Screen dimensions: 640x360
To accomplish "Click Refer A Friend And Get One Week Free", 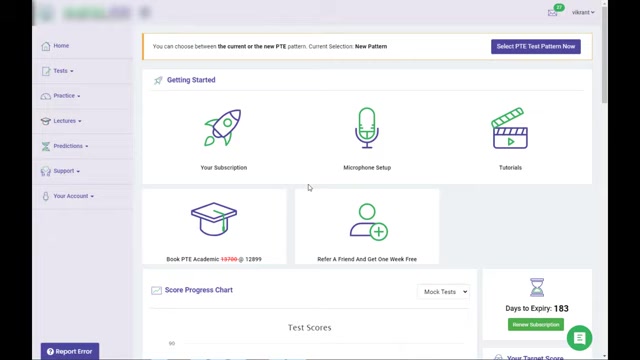I will 367,259.
